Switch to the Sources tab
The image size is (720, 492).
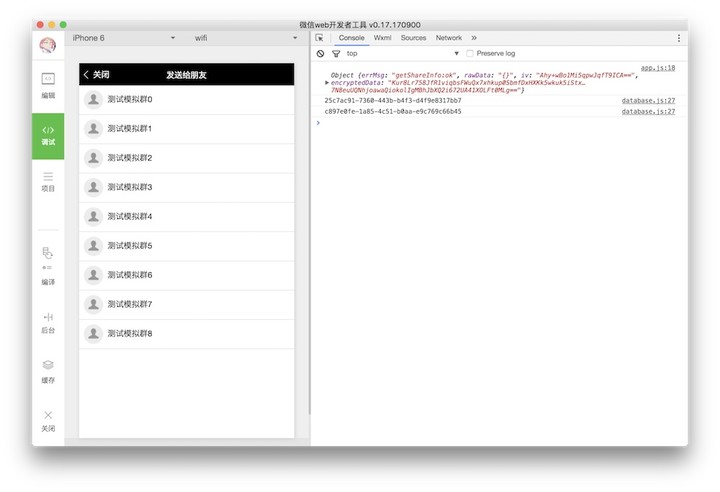click(x=413, y=38)
